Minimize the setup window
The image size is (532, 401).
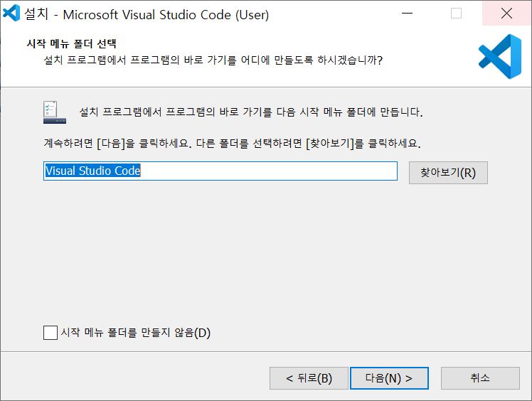[407, 14]
